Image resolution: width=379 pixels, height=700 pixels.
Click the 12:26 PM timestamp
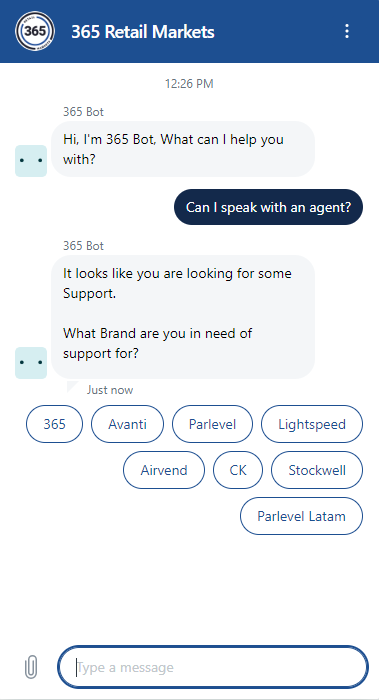pos(189,83)
